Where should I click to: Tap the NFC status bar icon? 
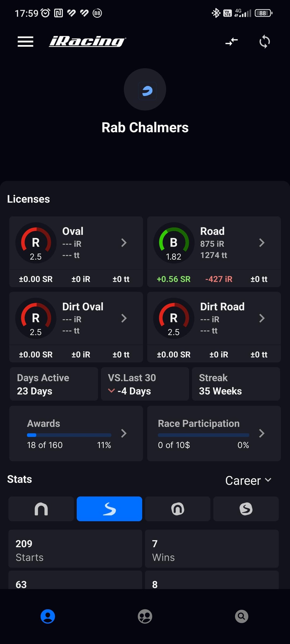(59, 13)
